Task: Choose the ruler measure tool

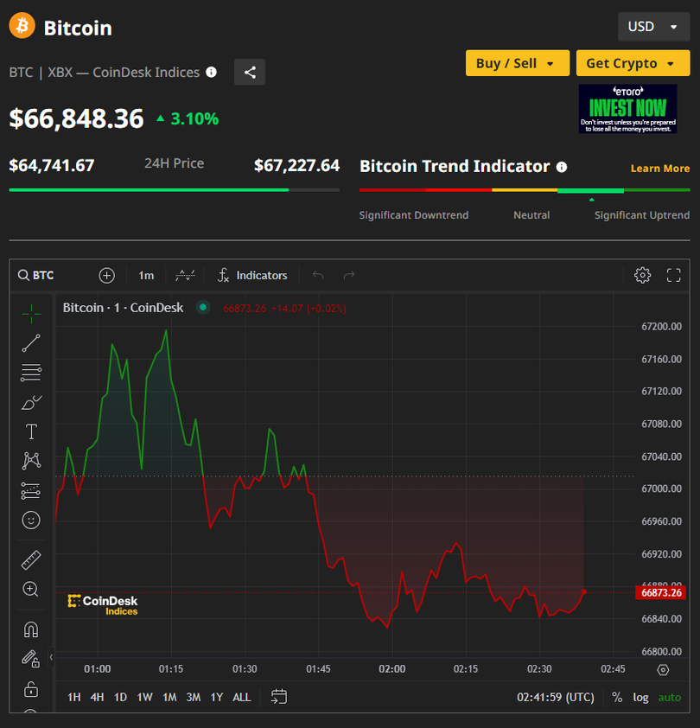Action: [x=31, y=559]
